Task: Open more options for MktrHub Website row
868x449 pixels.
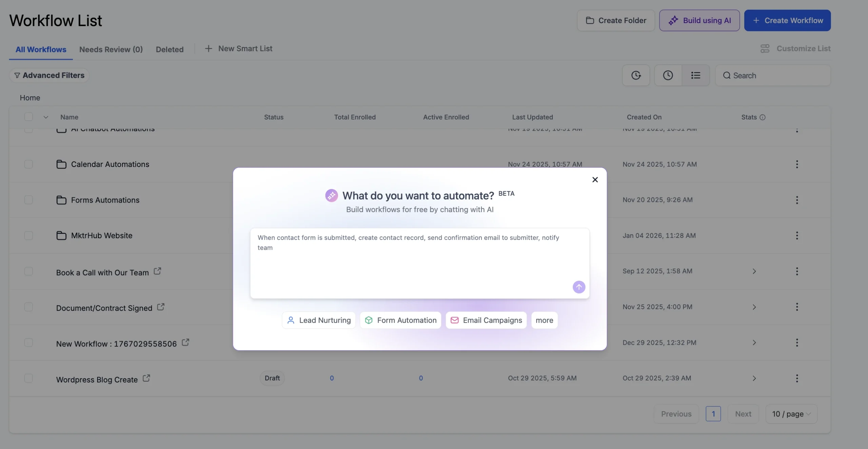Action: (x=797, y=236)
